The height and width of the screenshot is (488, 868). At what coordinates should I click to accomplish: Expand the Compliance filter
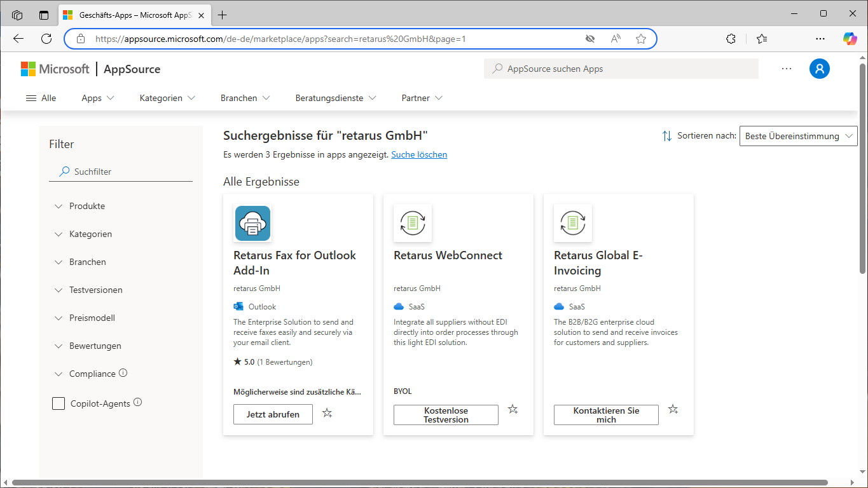coord(85,374)
